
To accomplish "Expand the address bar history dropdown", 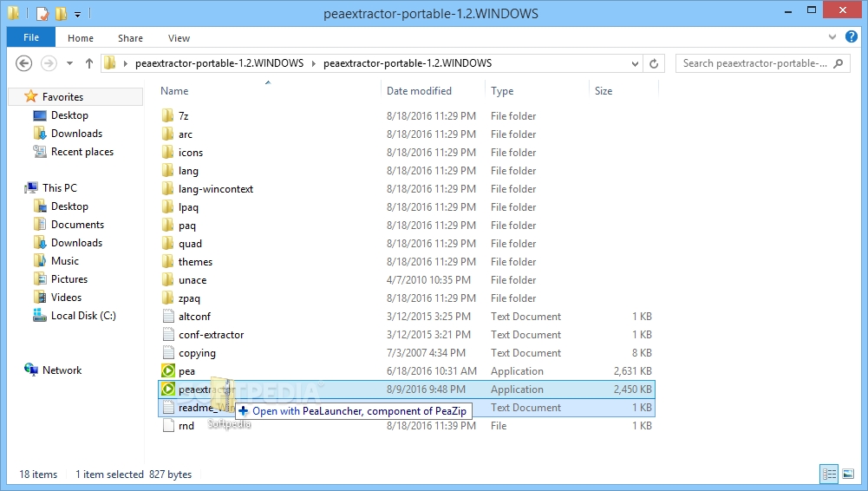I will point(635,63).
